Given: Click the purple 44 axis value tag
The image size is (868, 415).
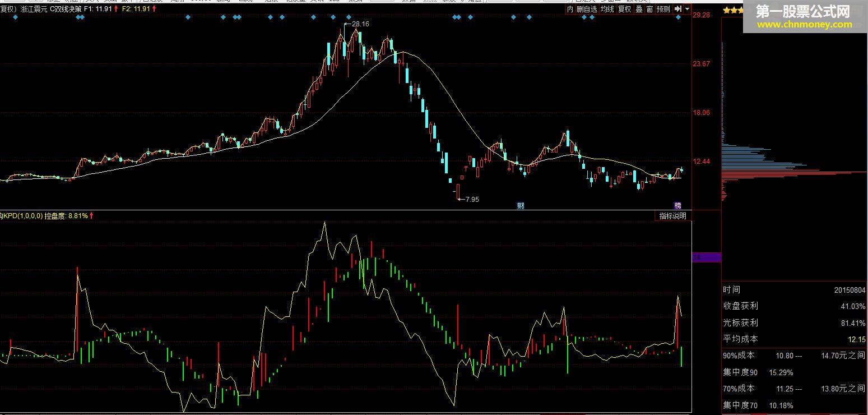Looking at the screenshot, I should pyautogui.click(x=707, y=257).
